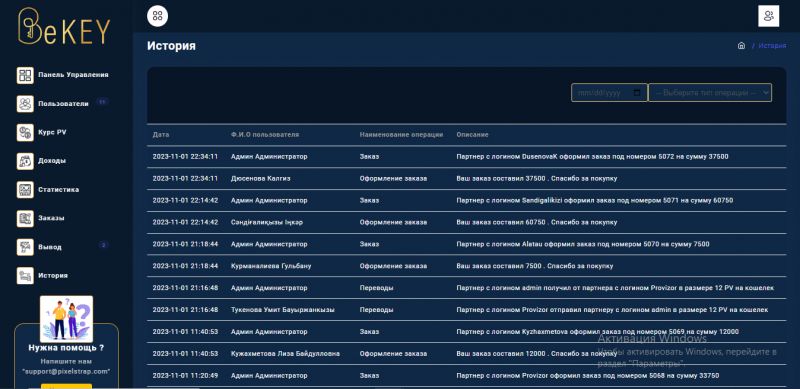Click the 'Ваш заказ составил 12000' description
This screenshot has height=389, width=800.
(x=537, y=354)
